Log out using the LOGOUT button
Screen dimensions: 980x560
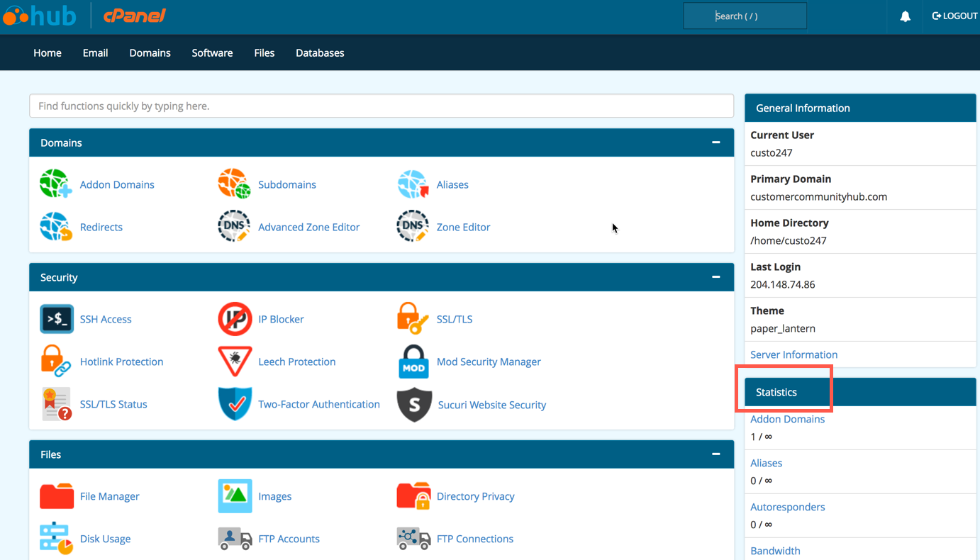954,16
